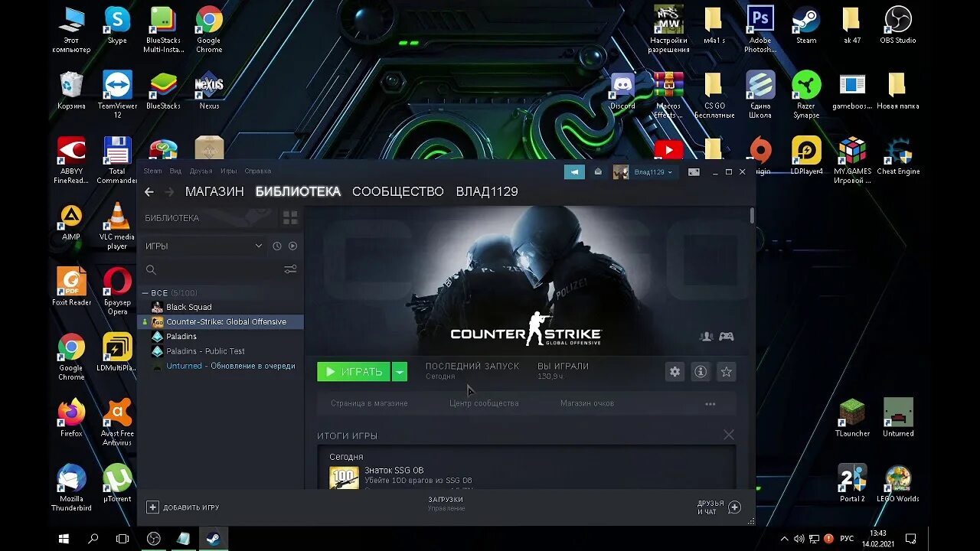
Task: Click the Steam back navigation arrow
Action: 149,192
